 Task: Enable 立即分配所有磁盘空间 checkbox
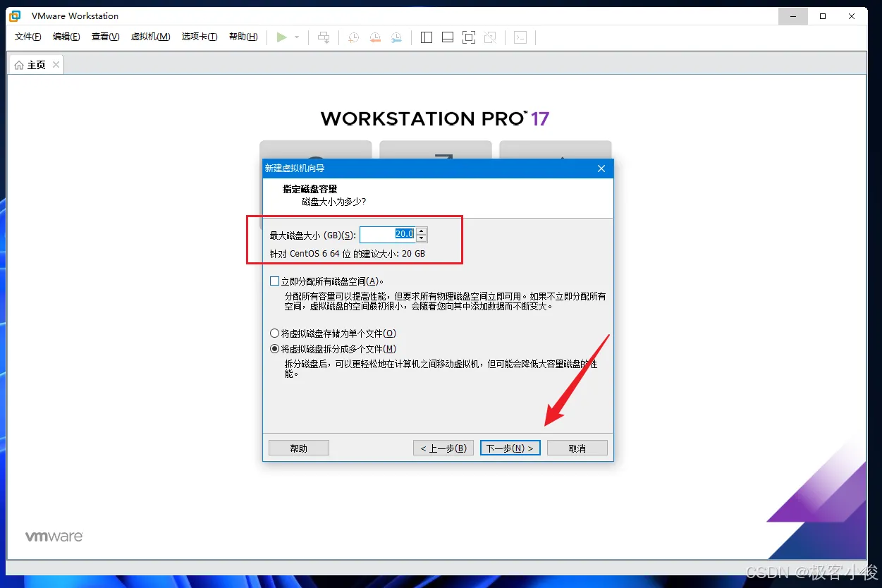pos(275,281)
